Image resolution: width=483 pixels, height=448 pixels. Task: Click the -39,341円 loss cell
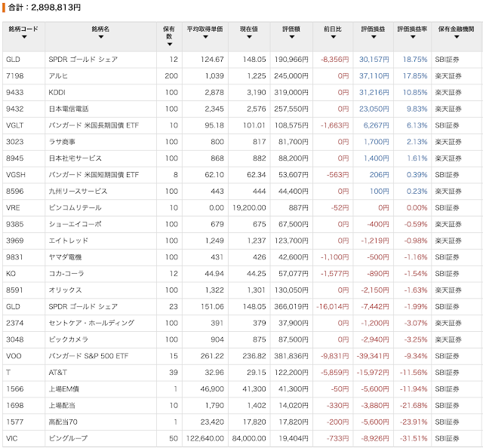pyautogui.click(x=373, y=356)
